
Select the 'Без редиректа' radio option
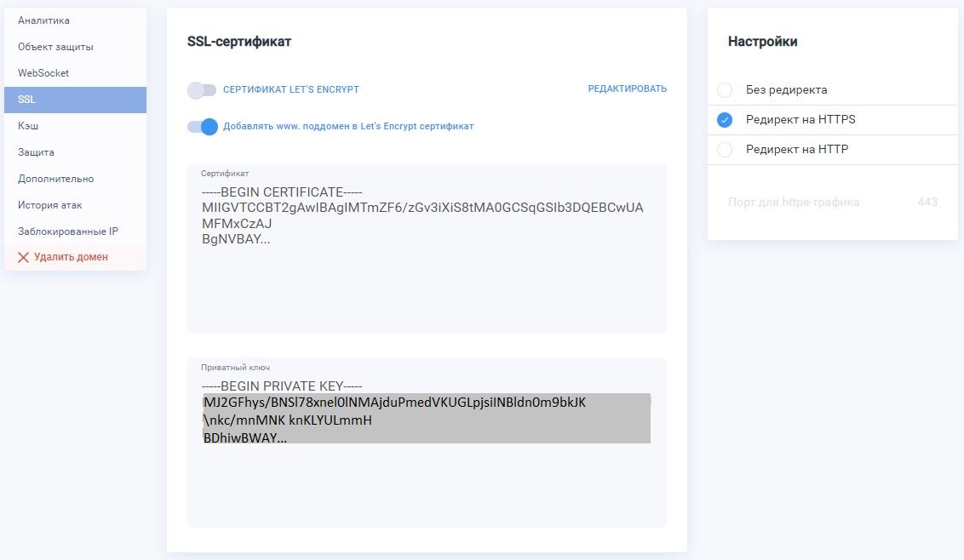(x=725, y=90)
